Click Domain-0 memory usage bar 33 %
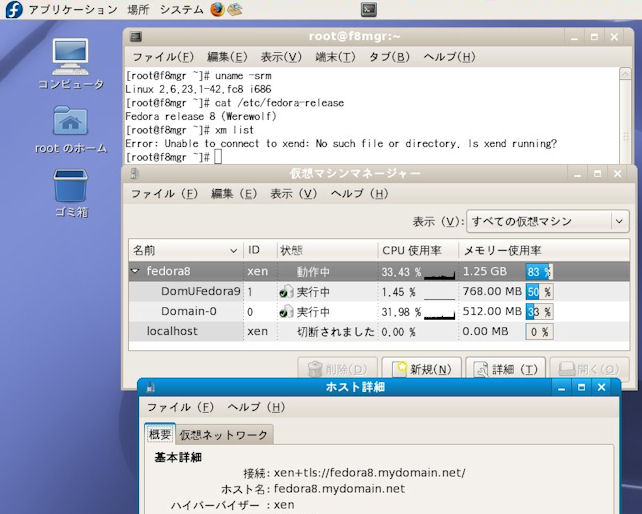 pyautogui.click(x=539, y=312)
